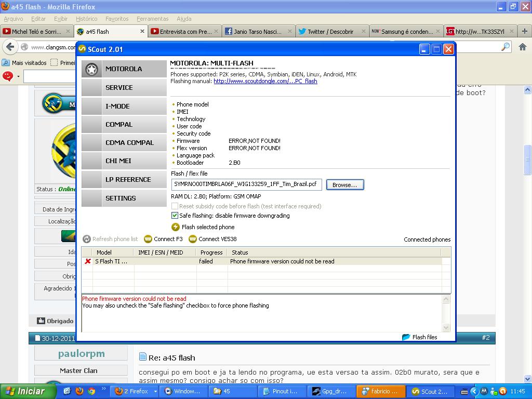The width and height of the screenshot is (532, 399).
Task: Open the CHI MEI section
Action: tap(124, 161)
